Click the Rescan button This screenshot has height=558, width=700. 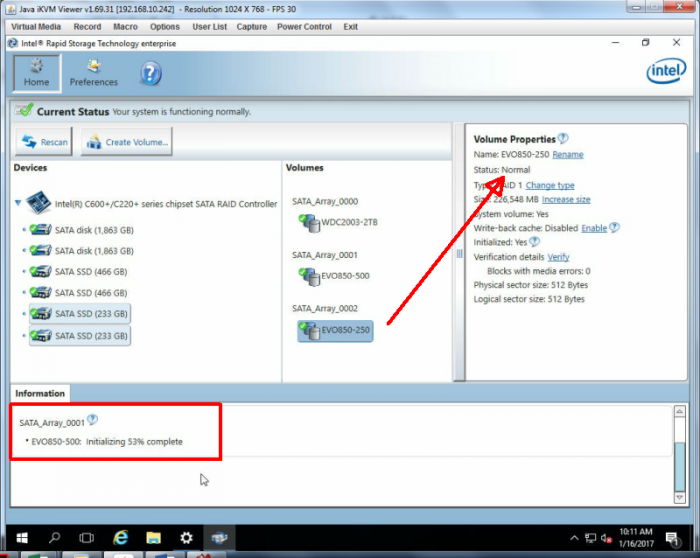click(44, 142)
